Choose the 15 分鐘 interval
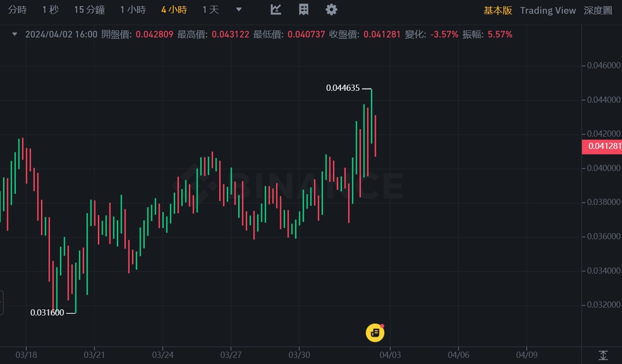622x364 pixels. [x=89, y=10]
